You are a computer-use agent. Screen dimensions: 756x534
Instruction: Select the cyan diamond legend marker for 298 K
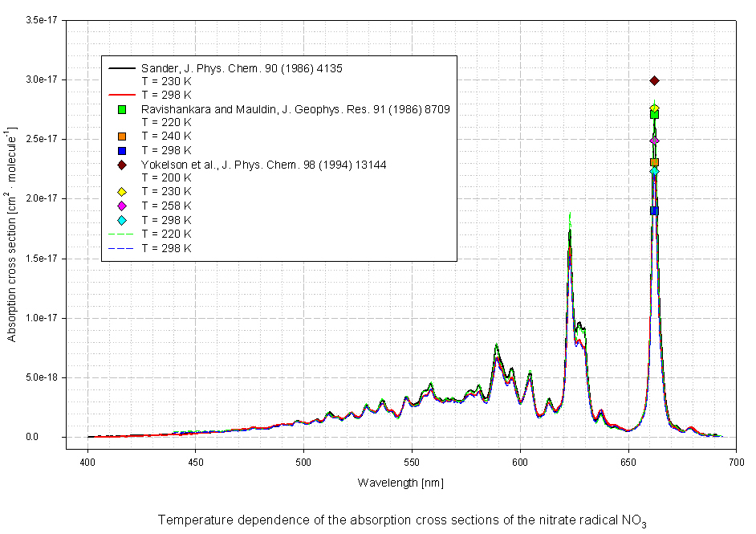click(x=122, y=220)
